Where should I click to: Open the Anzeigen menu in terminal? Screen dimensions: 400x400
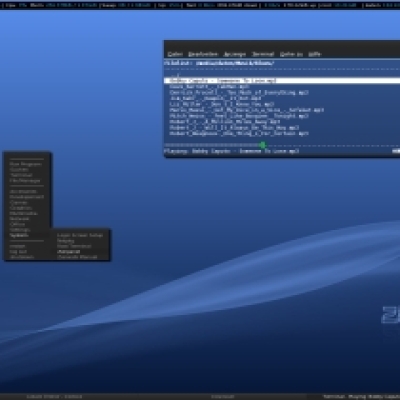coord(235,54)
